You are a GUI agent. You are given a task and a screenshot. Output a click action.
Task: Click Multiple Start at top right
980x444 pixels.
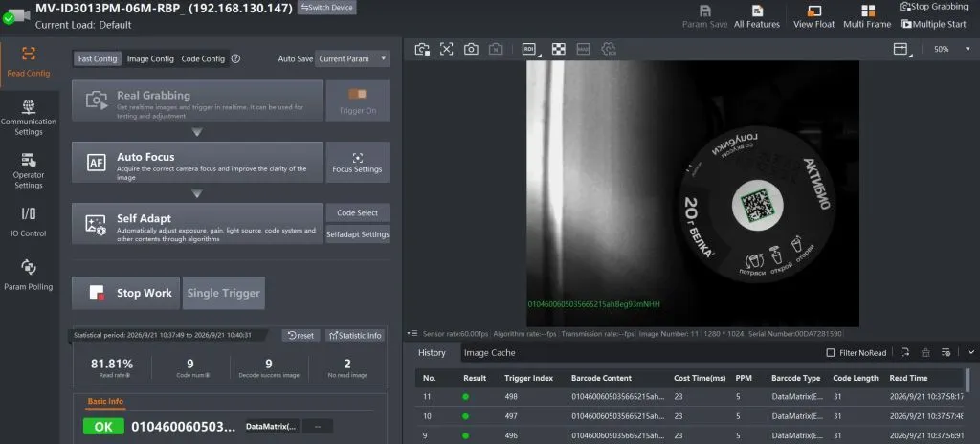934,24
